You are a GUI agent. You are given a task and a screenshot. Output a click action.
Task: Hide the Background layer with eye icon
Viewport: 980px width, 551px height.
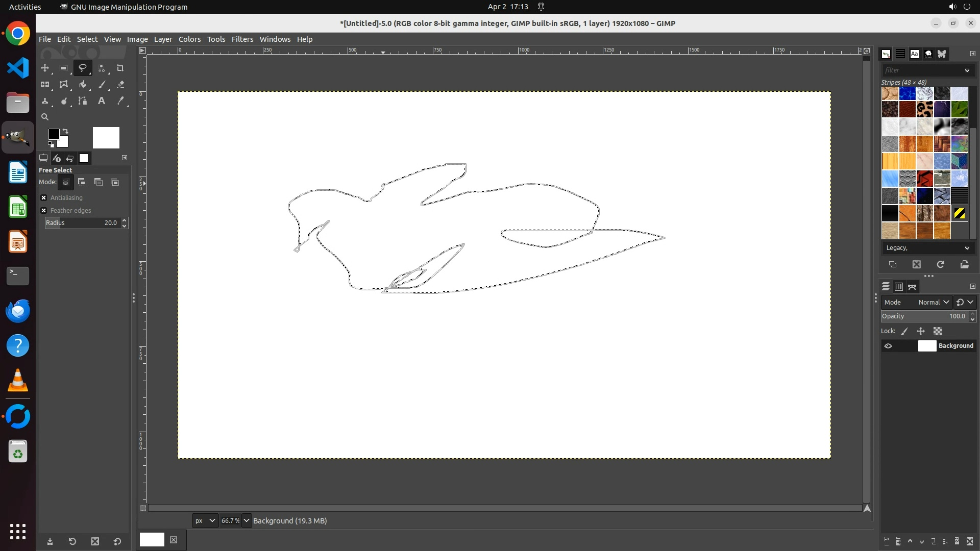888,346
